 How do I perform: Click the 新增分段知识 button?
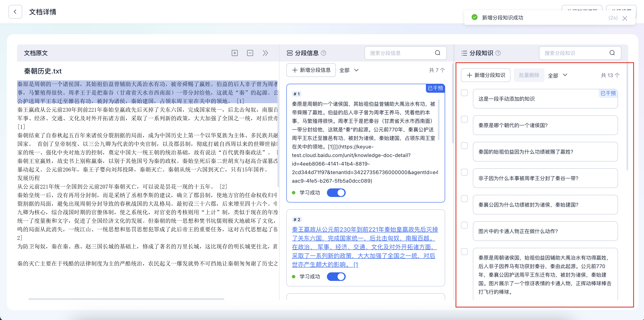point(485,75)
